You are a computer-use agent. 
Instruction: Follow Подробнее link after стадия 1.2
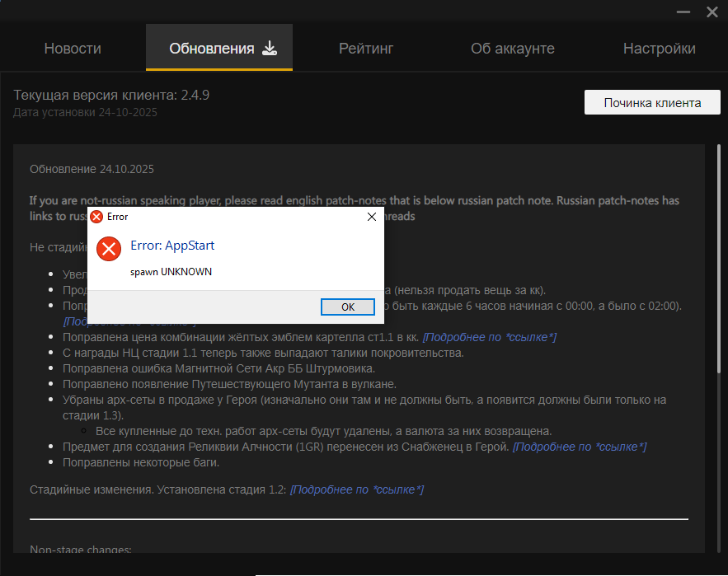coord(356,489)
